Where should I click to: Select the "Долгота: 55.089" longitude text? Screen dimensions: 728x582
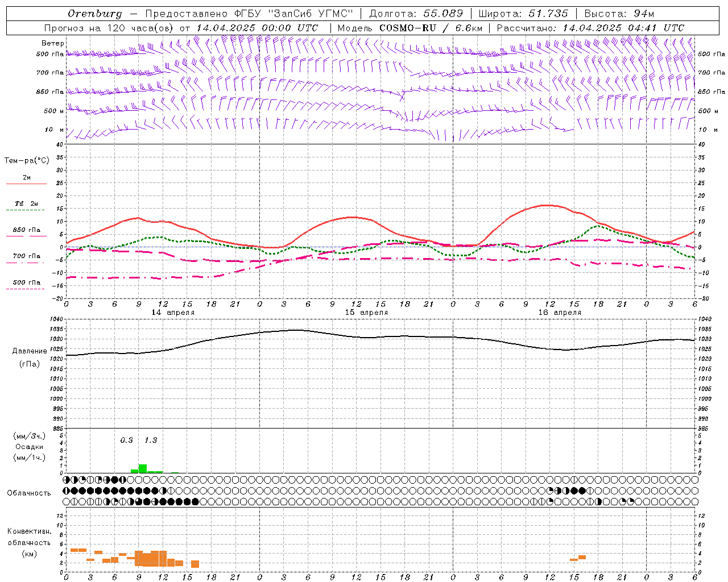pos(416,14)
